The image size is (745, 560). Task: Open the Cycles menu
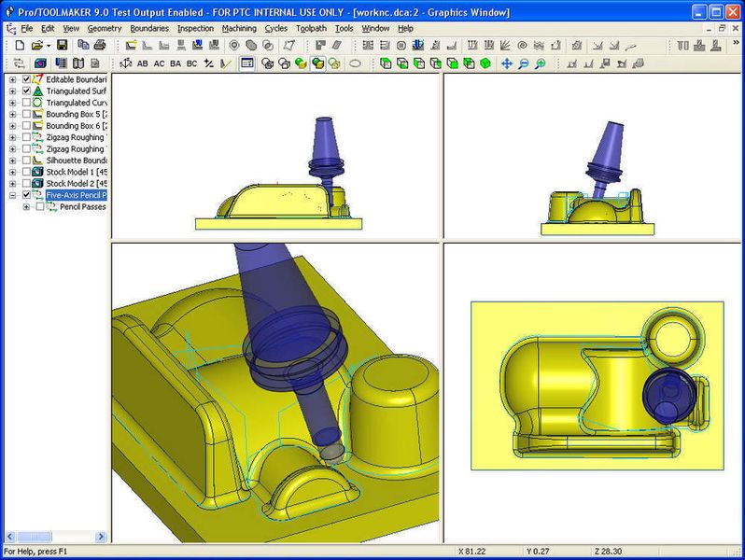(276, 29)
